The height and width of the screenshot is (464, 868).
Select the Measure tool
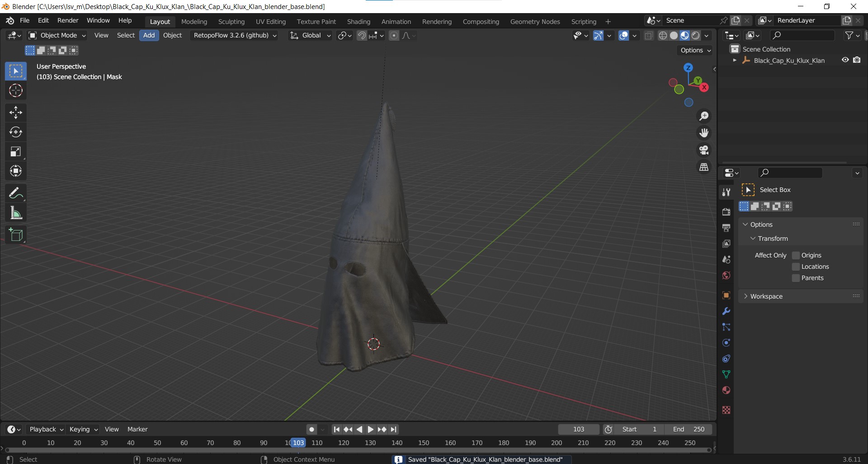[16, 213]
